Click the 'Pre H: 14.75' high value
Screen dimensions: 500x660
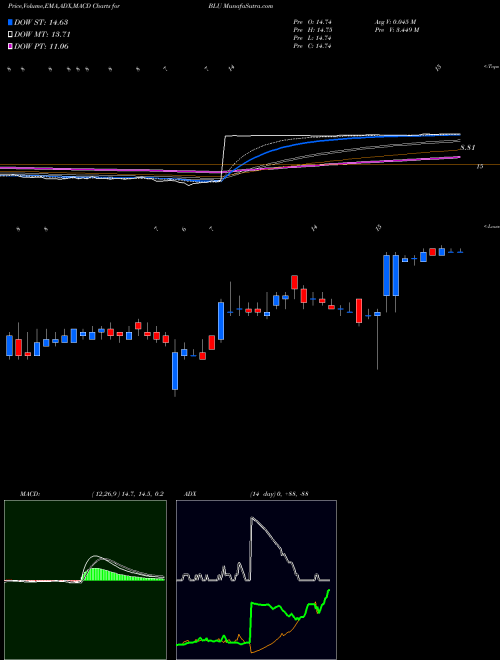tap(313, 30)
